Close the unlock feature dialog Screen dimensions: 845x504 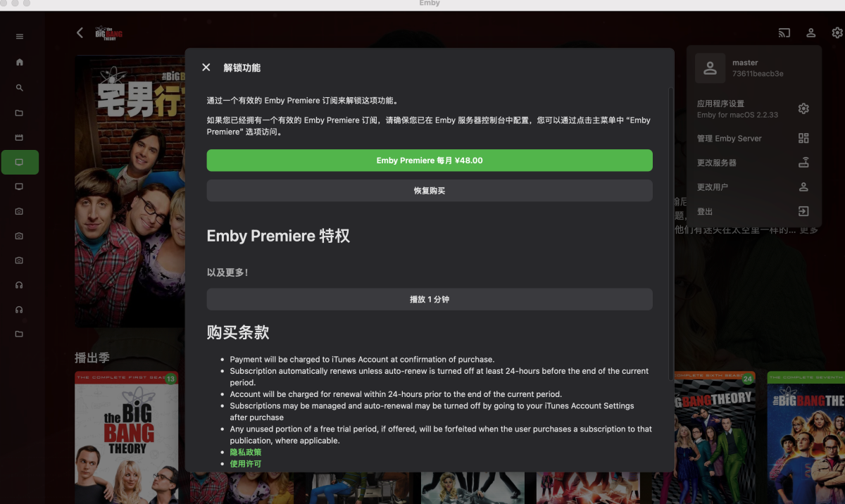tap(206, 68)
